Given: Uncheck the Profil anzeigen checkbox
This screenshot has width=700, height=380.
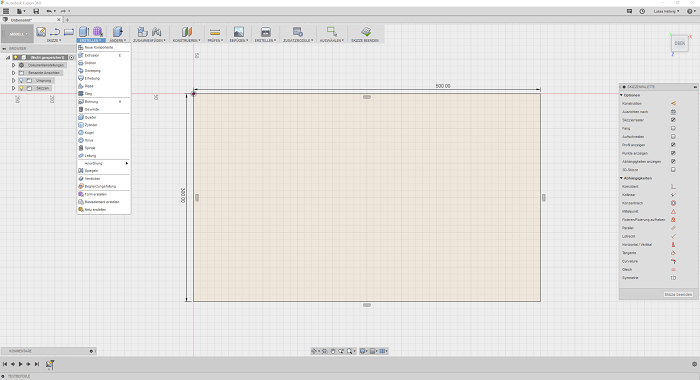Looking at the screenshot, I should point(673,145).
